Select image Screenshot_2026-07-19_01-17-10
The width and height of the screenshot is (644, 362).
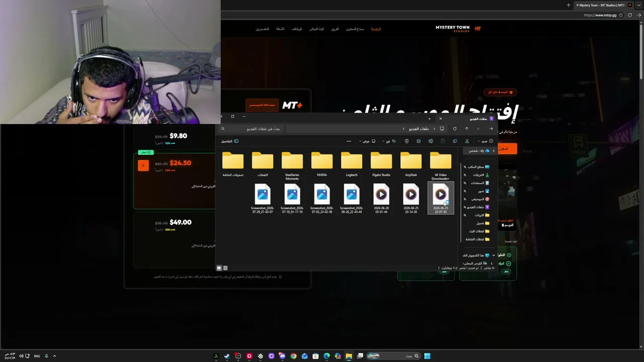pyautogui.click(x=292, y=199)
